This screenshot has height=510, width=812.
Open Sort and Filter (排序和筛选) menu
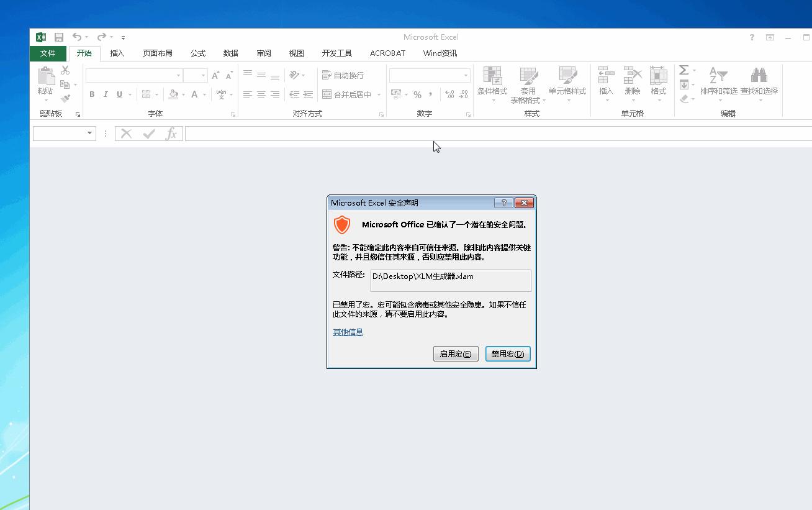click(719, 84)
